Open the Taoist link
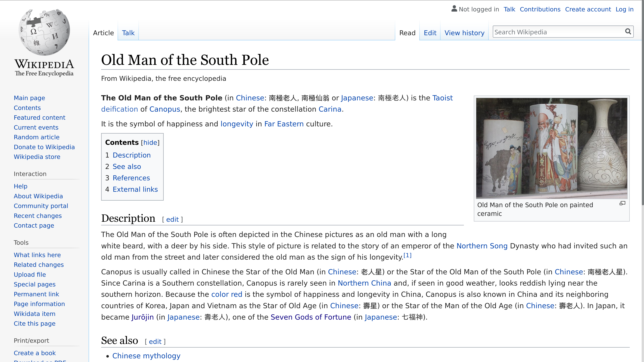Viewport: 644px width, 362px height. [443, 98]
